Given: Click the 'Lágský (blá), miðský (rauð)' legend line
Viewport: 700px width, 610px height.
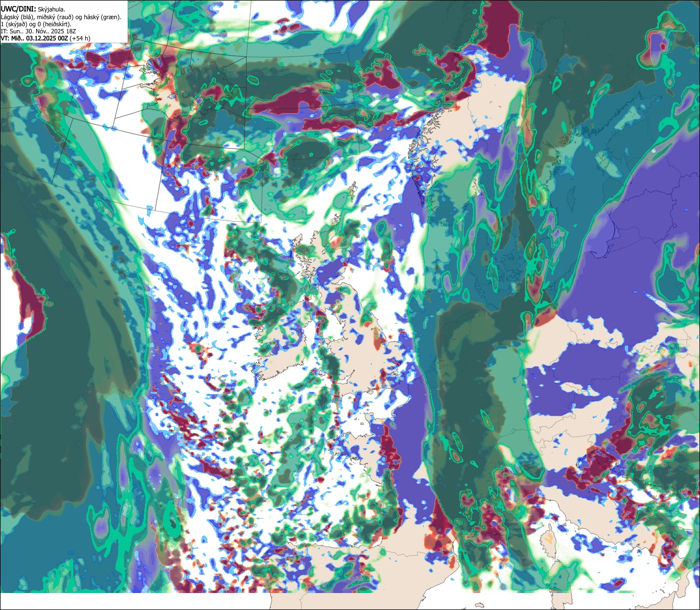Looking at the screenshot, I should [61, 17].
